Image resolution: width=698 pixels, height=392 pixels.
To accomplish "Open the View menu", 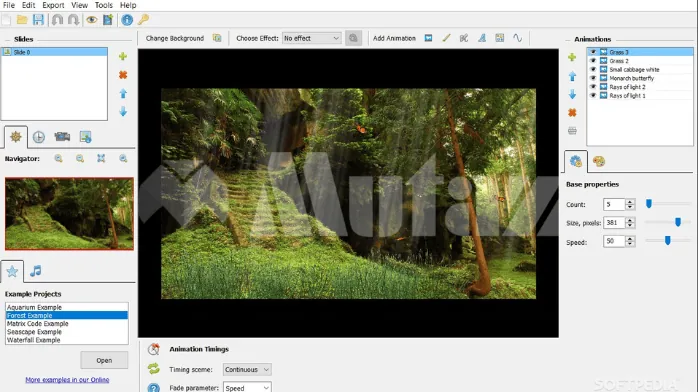I will point(79,5).
